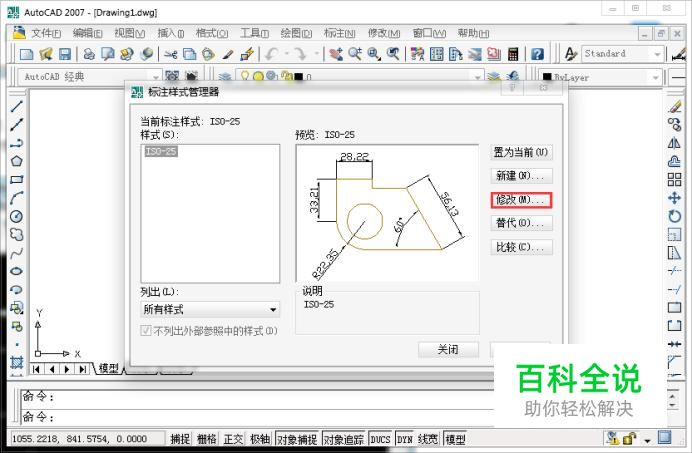692x453 pixels.
Task: Open the QuickCalc calculator icon
Action: tap(513, 54)
